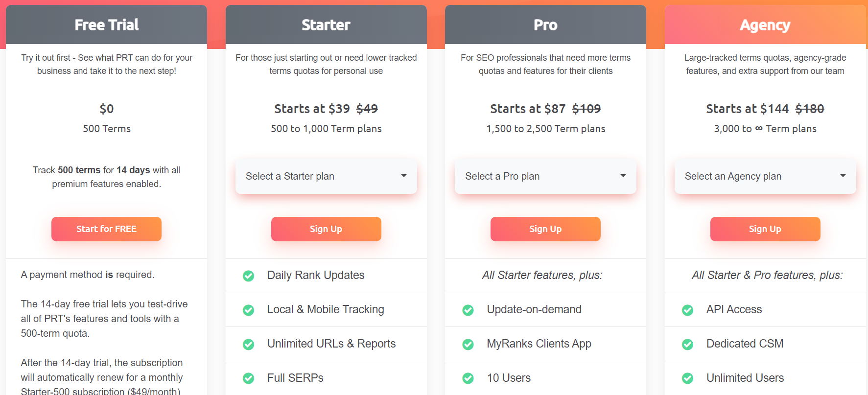
Task: Open the Select a Starter plan dropdown
Action: (326, 176)
